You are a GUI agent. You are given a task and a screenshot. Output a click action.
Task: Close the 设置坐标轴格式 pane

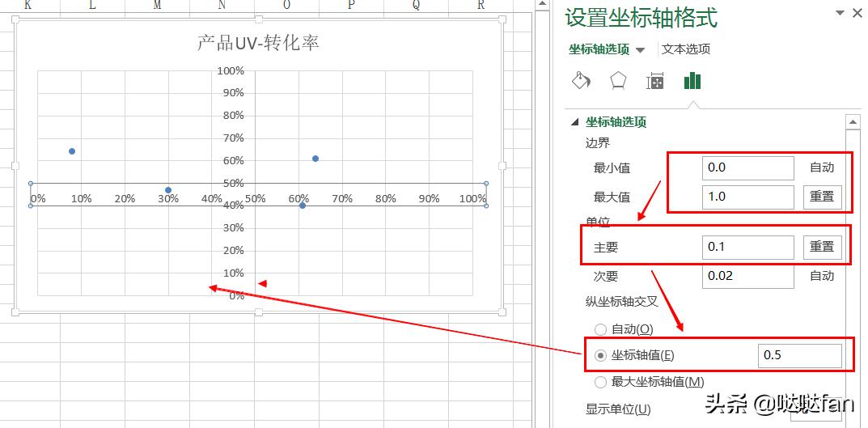click(857, 13)
